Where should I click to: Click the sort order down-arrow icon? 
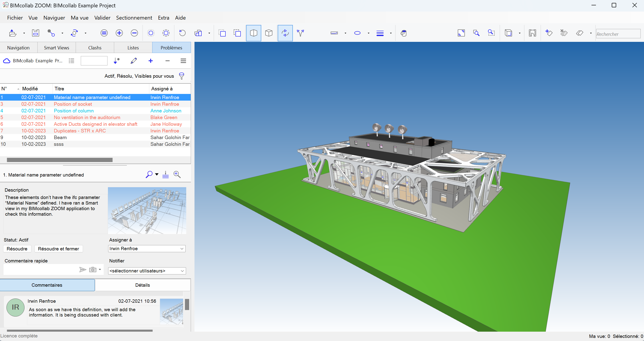tap(117, 61)
